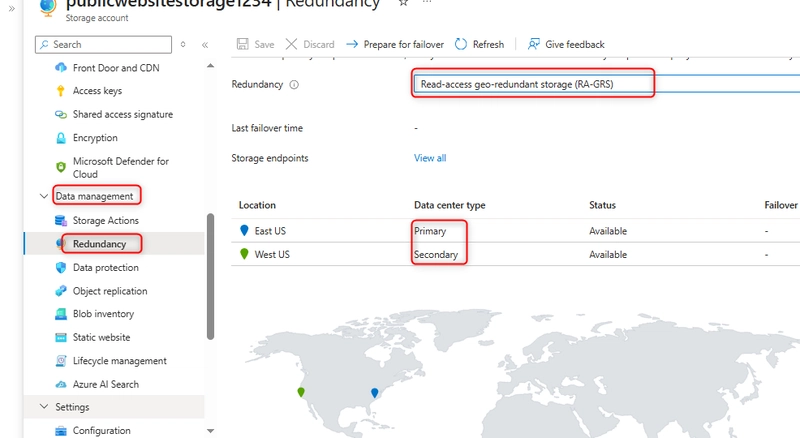Open Azure AI Search
The width and height of the screenshot is (800, 438).
pos(106,384)
